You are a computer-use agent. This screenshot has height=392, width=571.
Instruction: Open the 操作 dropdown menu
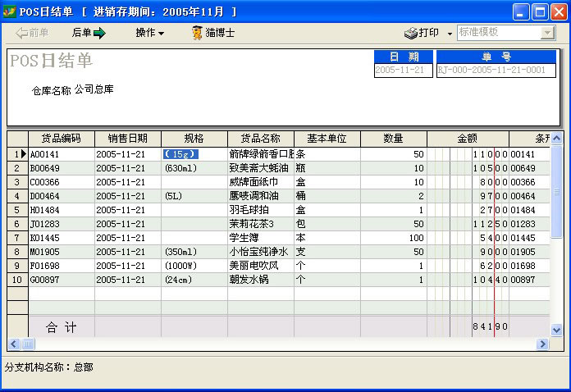click(149, 33)
